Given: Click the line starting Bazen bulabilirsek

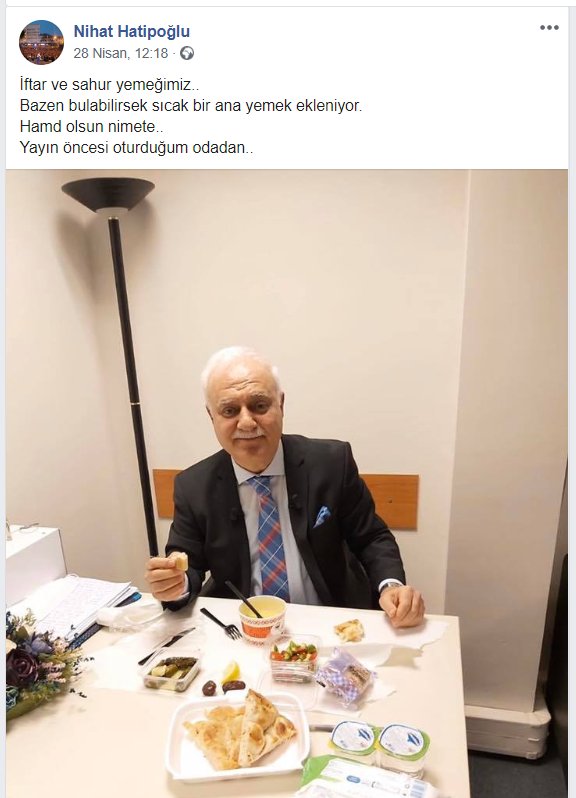Looking at the screenshot, I should click(191, 106).
